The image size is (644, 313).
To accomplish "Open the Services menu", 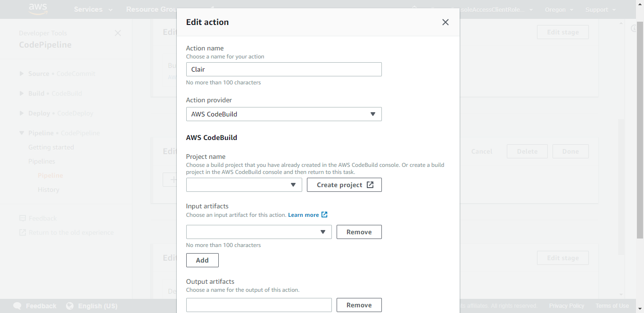I will pos(93,9).
